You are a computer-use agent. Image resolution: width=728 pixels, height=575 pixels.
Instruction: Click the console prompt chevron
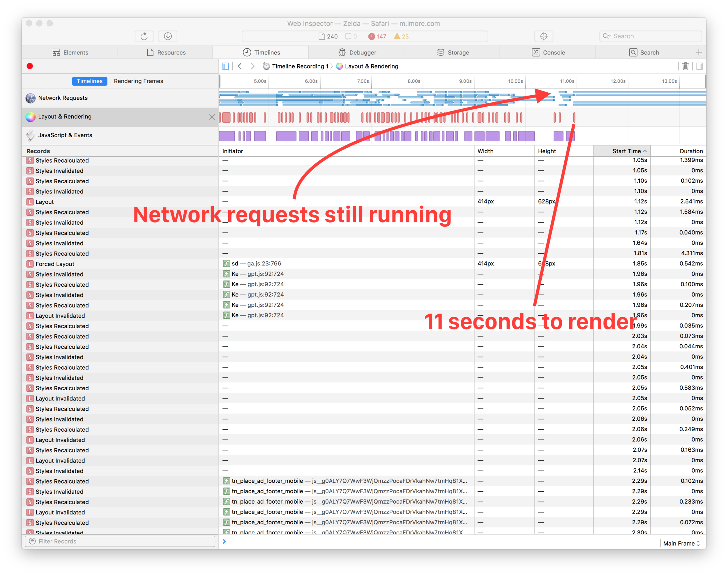pos(225,541)
